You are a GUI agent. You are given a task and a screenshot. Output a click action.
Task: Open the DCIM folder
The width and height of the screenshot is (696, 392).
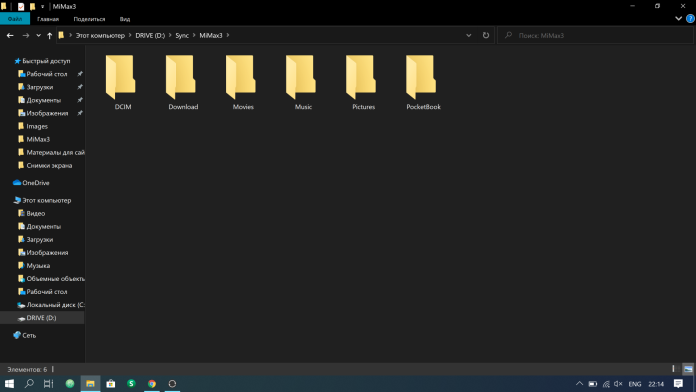[122, 82]
